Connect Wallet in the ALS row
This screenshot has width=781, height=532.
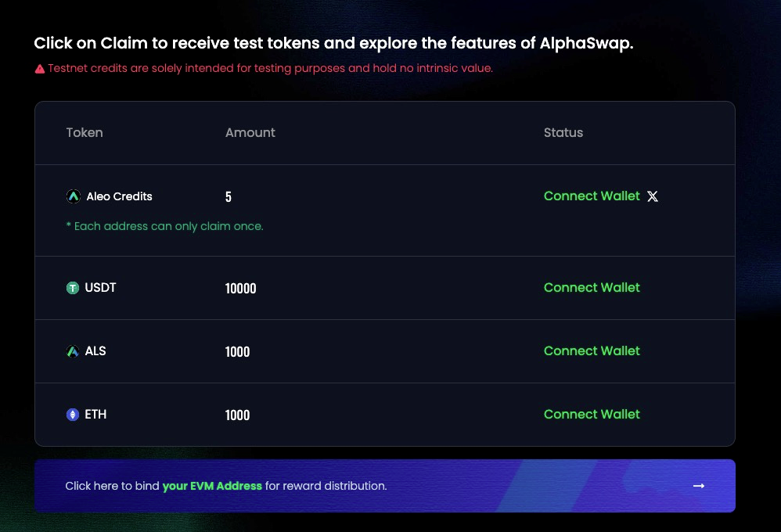point(592,350)
